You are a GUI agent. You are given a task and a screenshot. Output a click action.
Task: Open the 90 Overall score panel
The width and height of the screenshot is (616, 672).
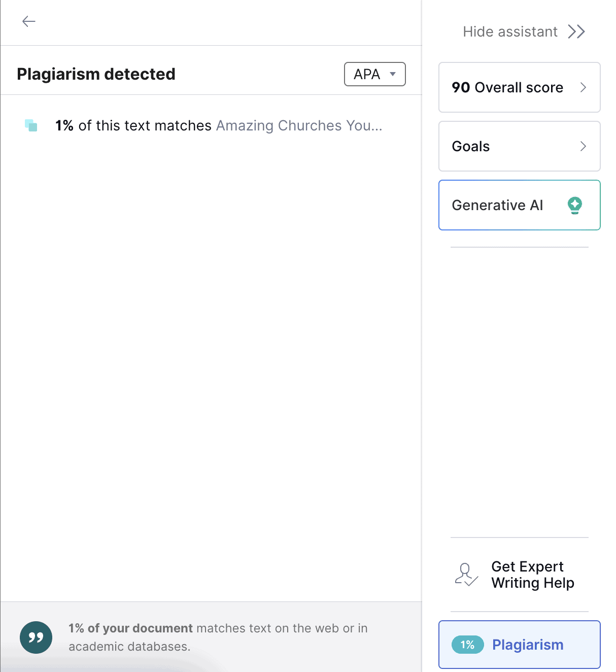pos(507,87)
